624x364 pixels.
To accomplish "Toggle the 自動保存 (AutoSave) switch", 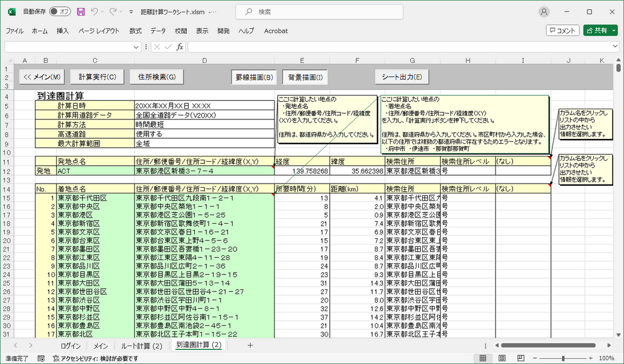I will point(60,11).
